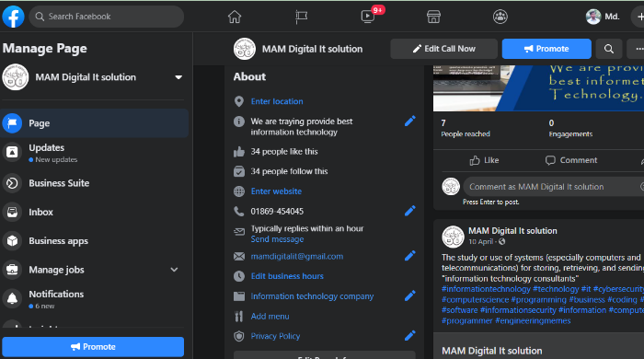Click the Information technology company link

[312, 296]
